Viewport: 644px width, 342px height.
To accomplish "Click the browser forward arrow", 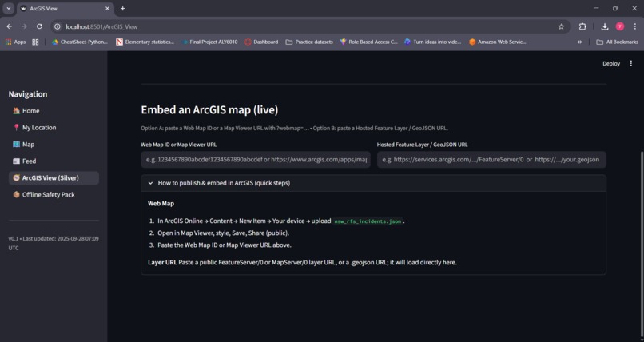I will click(x=24, y=26).
